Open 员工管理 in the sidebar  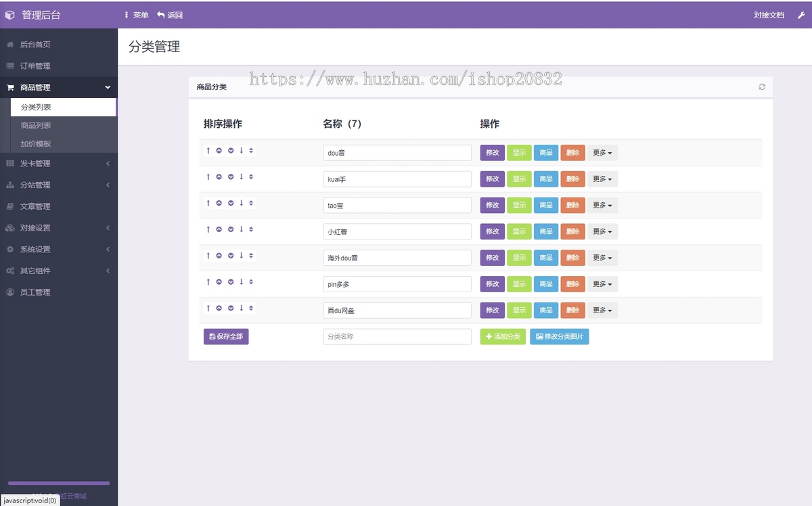59,292
